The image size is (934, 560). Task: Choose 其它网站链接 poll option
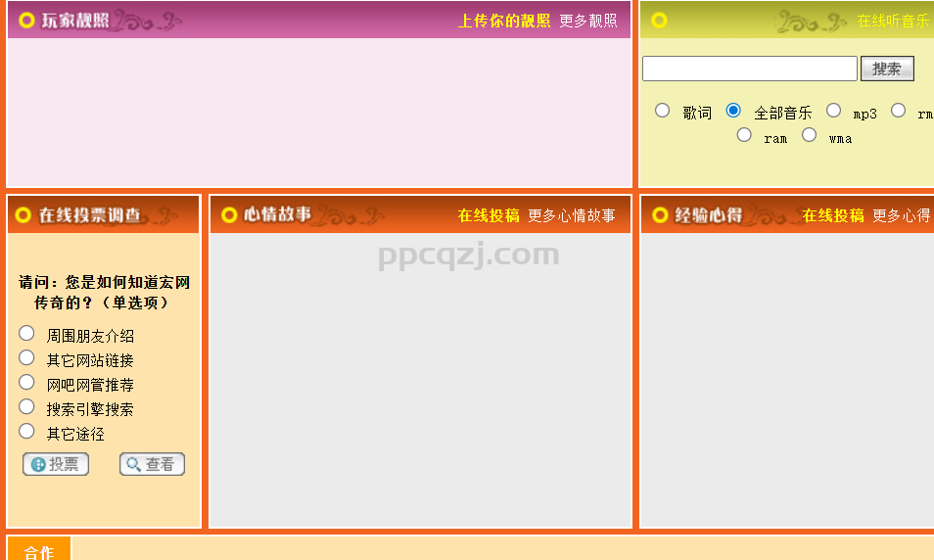tap(27, 358)
